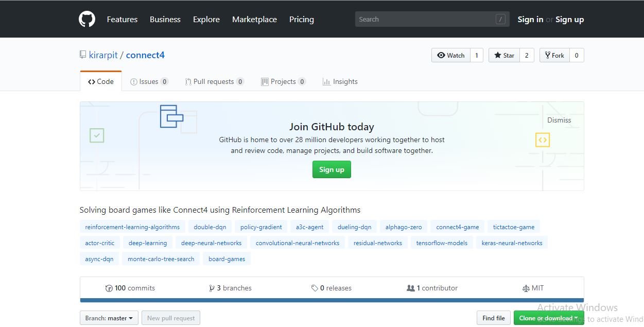Click the green Sign up button
This screenshot has height=327, width=644.
332,169
